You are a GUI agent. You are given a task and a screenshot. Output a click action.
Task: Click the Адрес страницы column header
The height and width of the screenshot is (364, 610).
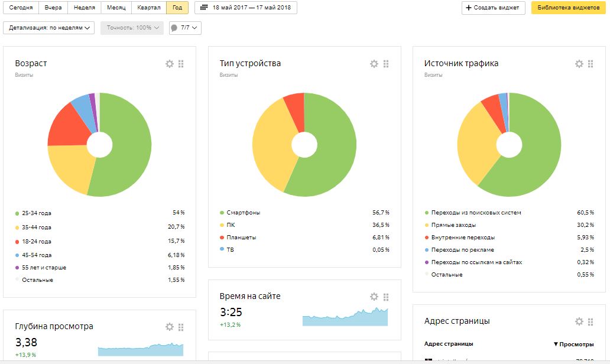[449, 344]
